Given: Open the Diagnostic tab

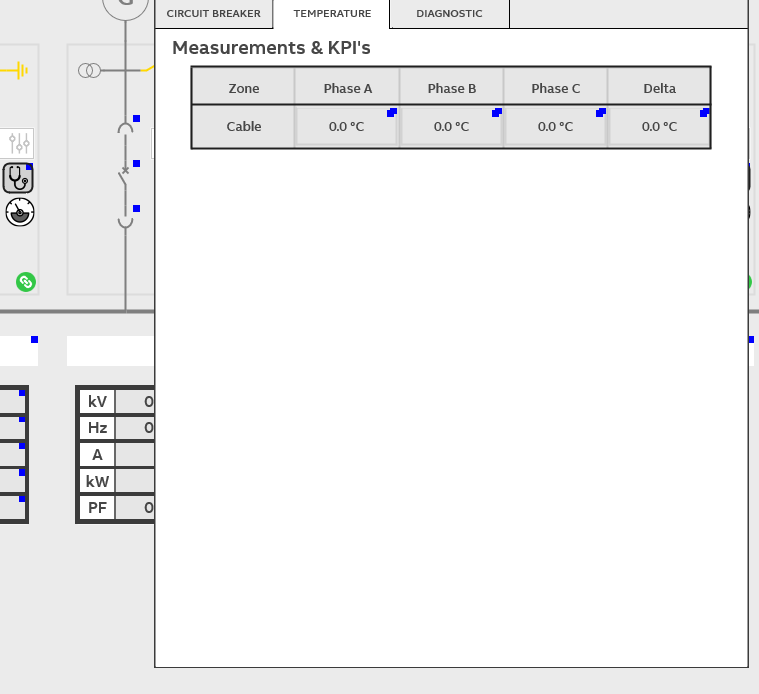Looking at the screenshot, I should 449,14.
